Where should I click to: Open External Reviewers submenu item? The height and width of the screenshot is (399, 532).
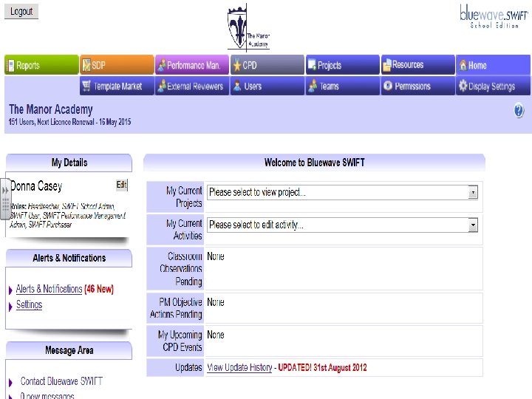pyautogui.click(x=192, y=86)
